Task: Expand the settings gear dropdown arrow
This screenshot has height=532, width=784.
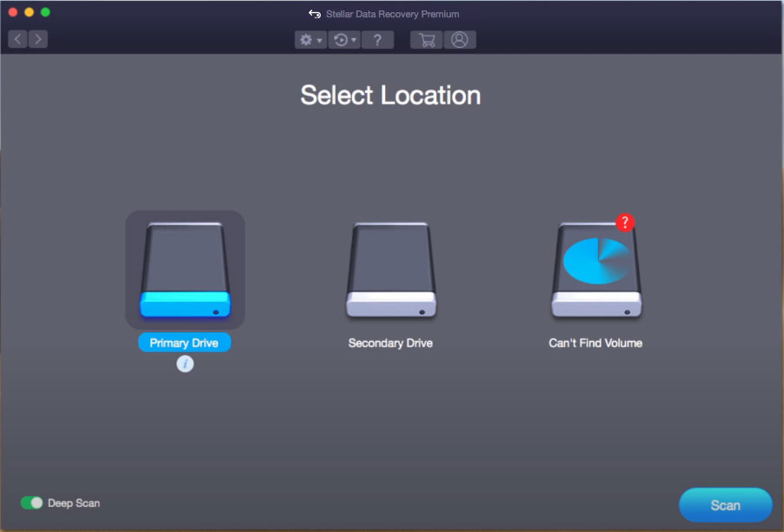Action: (318, 39)
